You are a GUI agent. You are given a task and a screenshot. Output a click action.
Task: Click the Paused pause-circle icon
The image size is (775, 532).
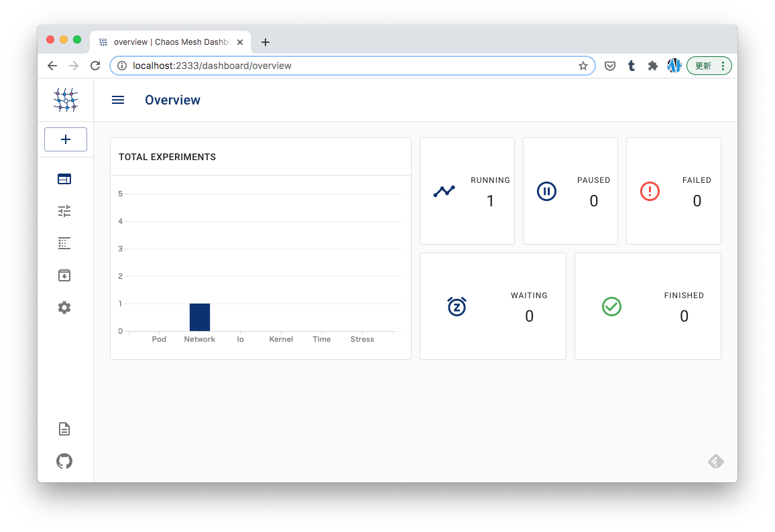click(x=546, y=191)
